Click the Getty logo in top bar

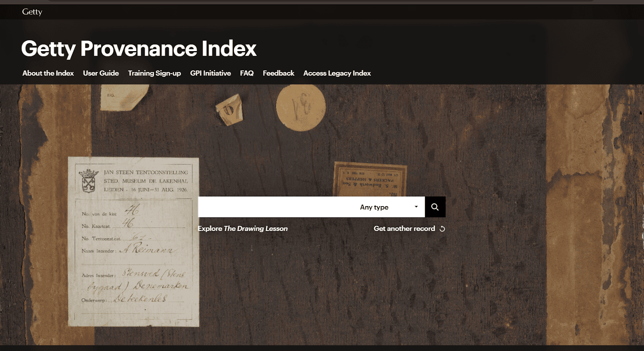click(32, 12)
